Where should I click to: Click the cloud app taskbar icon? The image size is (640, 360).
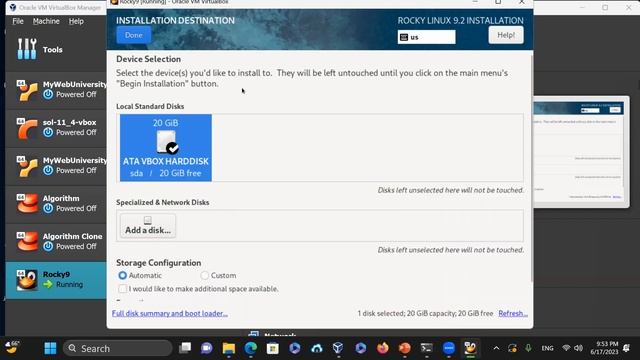(x=317, y=348)
